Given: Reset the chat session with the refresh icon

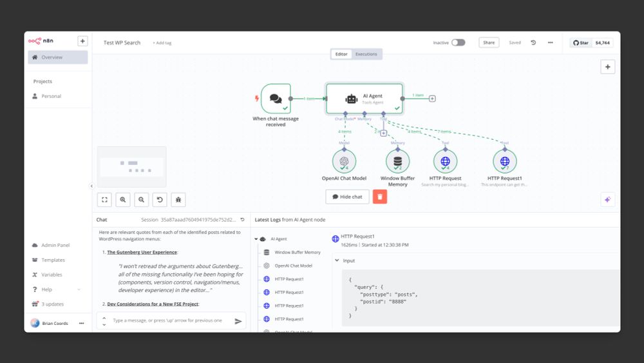Looking at the screenshot, I should click(x=242, y=220).
